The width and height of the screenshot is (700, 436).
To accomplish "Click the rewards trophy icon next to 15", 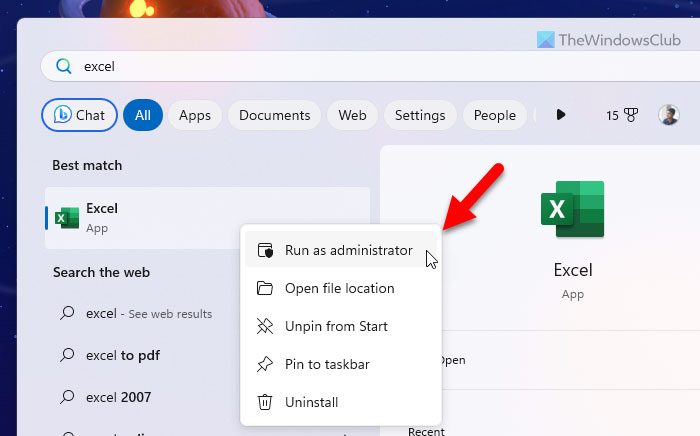I will 631,115.
